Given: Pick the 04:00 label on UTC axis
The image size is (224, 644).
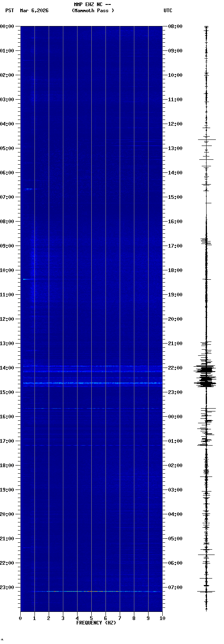Looking at the screenshot, I should coord(175,514).
